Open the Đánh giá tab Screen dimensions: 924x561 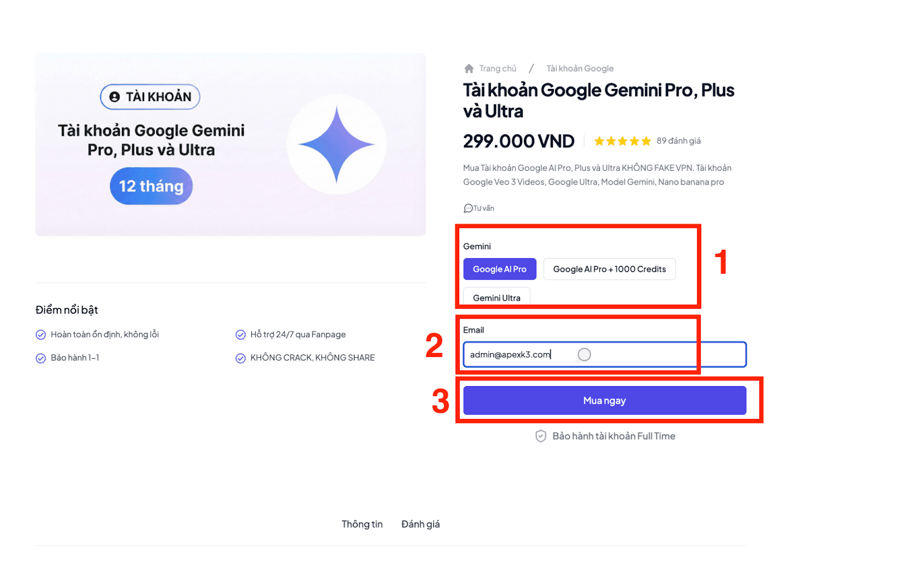(x=420, y=524)
